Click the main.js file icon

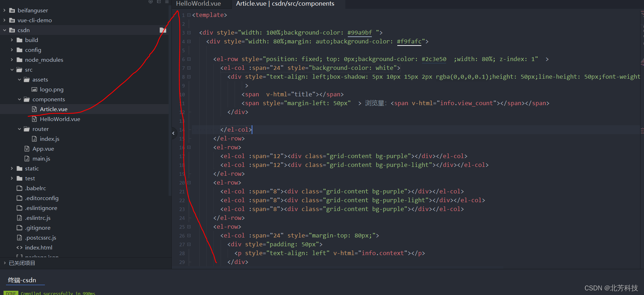pos(27,159)
